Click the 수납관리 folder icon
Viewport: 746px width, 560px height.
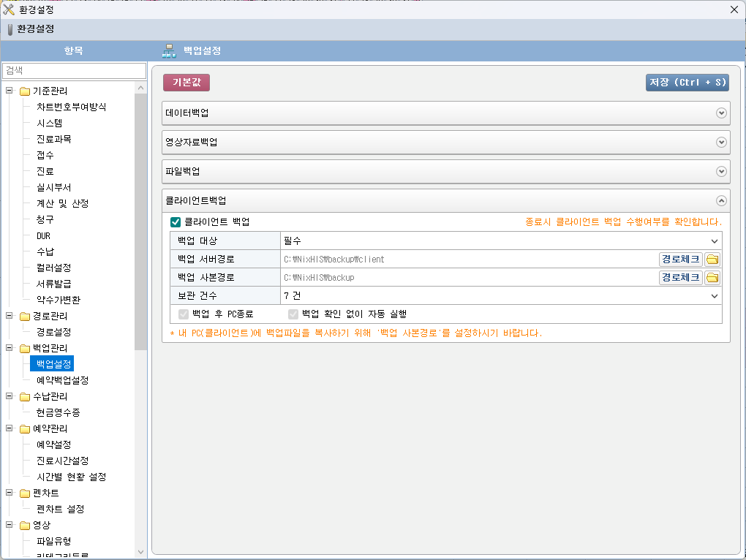coord(25,397)
